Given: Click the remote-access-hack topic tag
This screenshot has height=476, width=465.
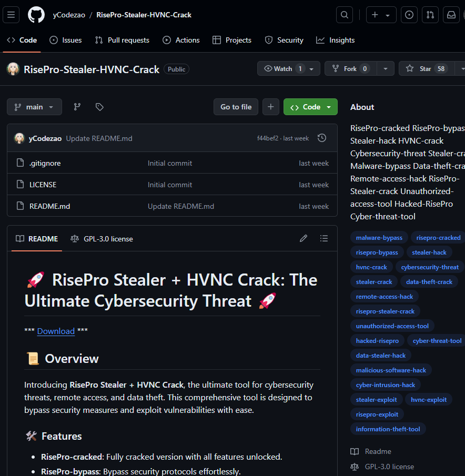Looking at the screenshot, I should click(x=385, y=297).
